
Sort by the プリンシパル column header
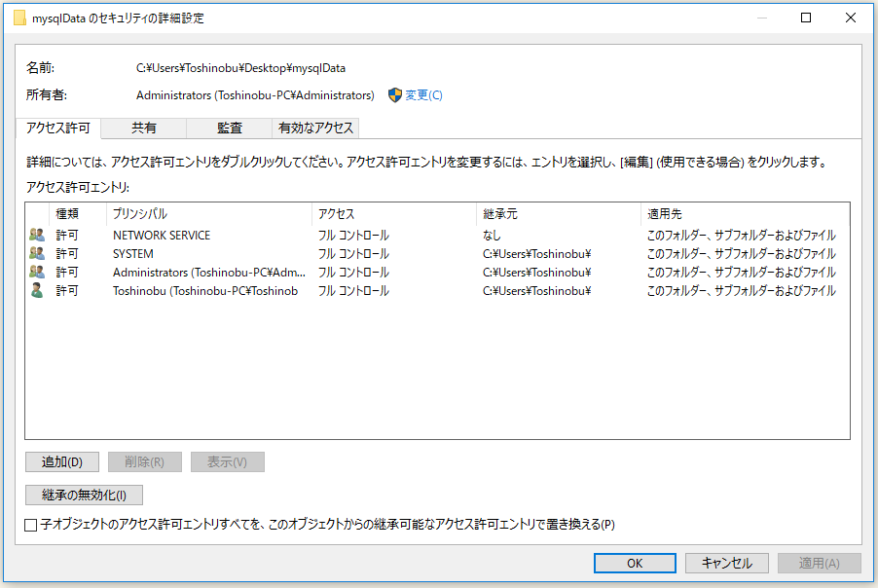[208, 214]
